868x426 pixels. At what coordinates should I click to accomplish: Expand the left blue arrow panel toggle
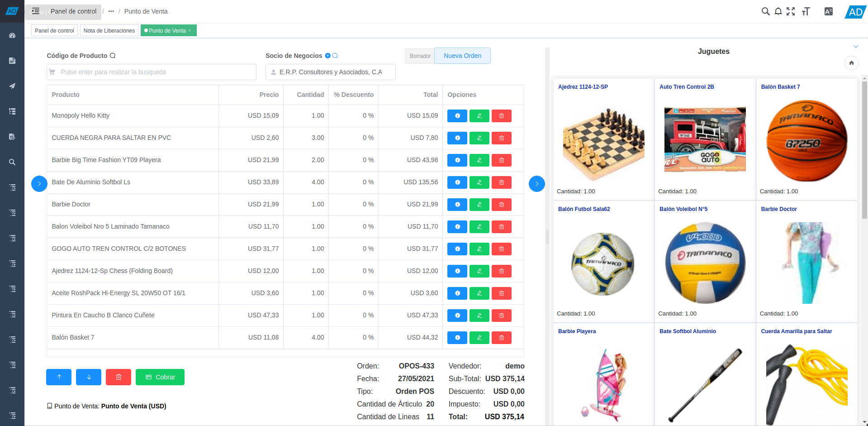tap(39, 184)
